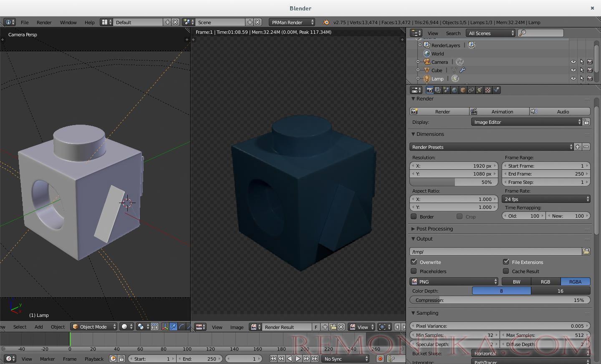Click the Cube mesh data triangle icon
The image size is (601, 364).
point(454,70)
